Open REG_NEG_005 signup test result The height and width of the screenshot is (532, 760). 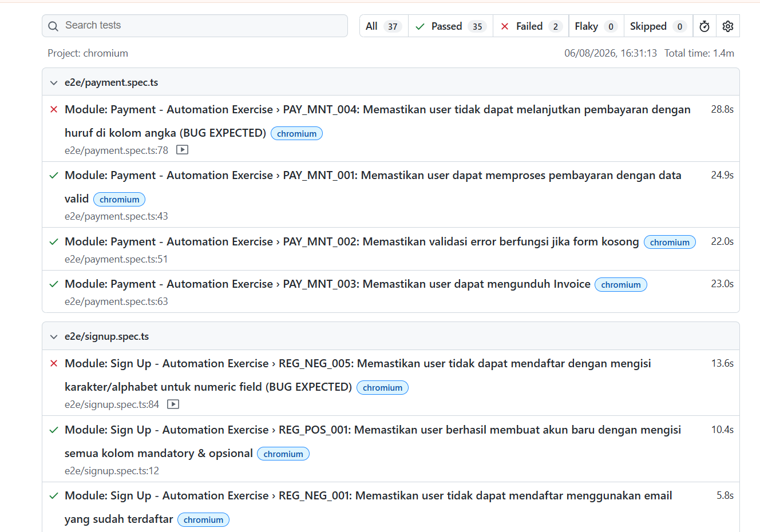(x=358, y=375)
